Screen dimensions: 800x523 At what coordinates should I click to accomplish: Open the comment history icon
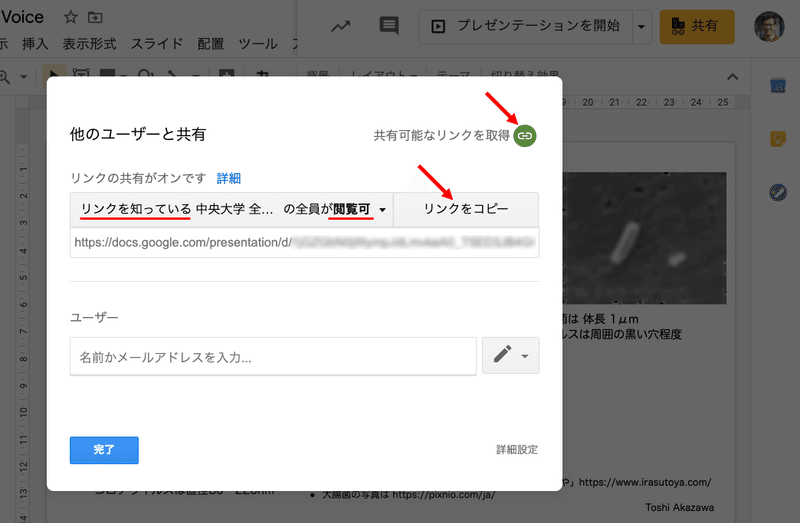coord(389,26)
